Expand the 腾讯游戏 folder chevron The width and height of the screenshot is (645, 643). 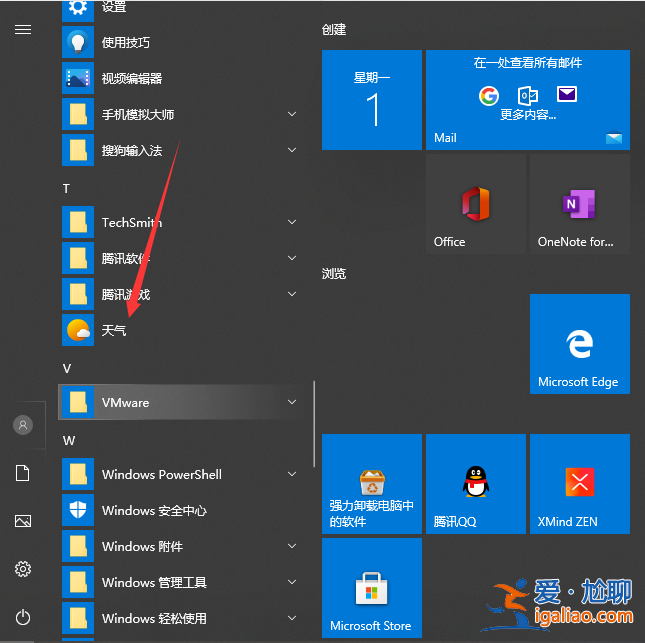[x=292, y=294]
